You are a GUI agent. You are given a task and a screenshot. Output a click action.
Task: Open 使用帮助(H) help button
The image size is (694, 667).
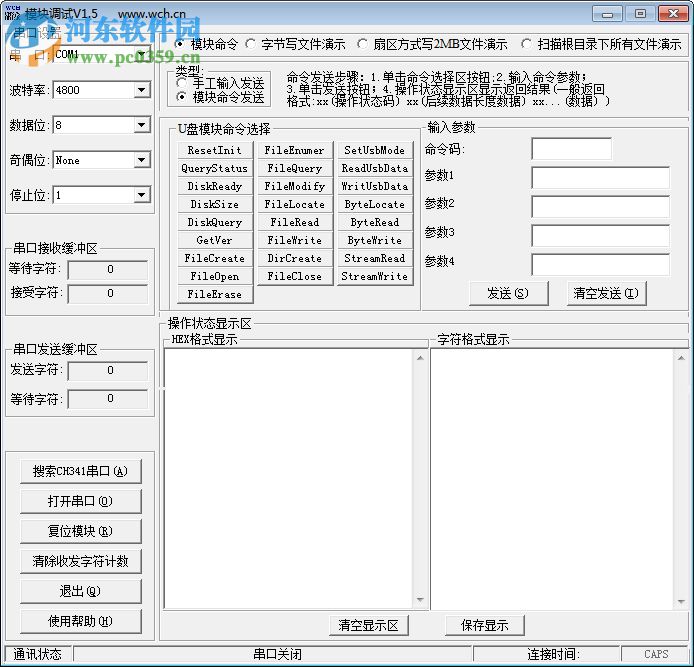[x=81, y=621]
